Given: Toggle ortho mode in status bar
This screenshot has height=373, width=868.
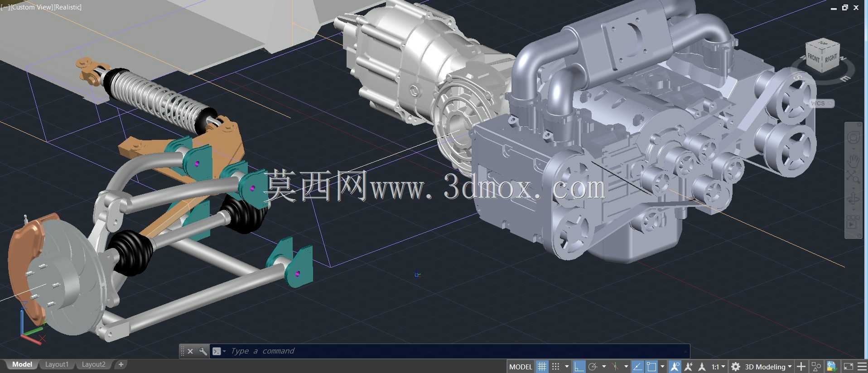Looking at the screenshot, I should (x=579, y=367).
